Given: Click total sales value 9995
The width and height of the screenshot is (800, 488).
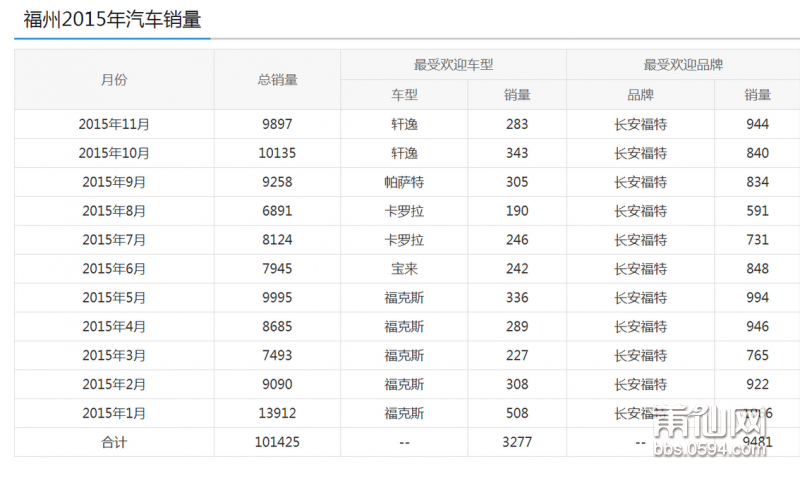Looking at the screenshot, I should click(x=277, y=298).
